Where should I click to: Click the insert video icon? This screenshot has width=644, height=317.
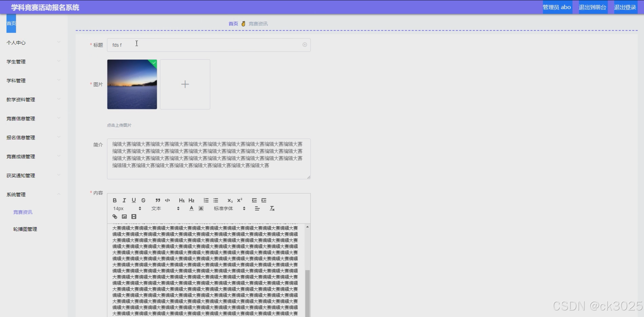[x=134, y=216]
